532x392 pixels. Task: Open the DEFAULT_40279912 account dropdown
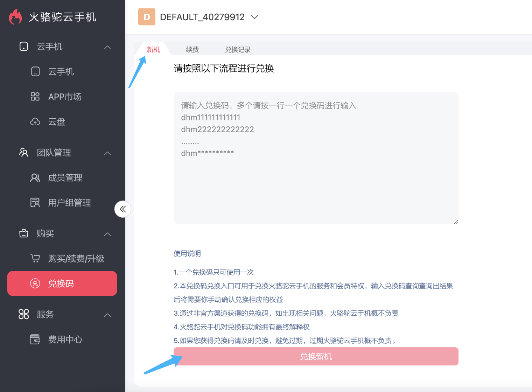click(x=254, y=17)
